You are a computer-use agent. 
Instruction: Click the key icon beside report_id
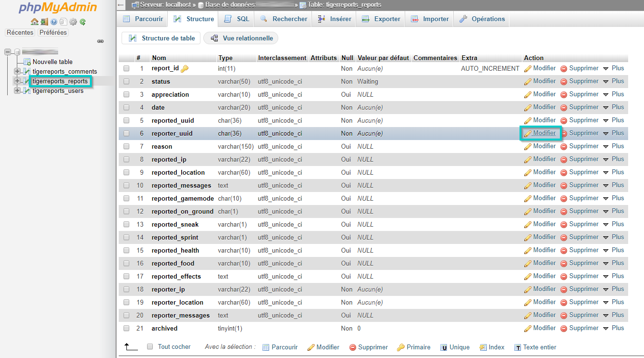tap(185, 69)
